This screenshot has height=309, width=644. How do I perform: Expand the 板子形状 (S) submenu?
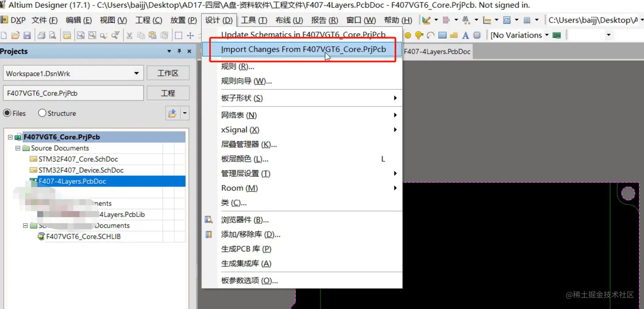[395, 98]
